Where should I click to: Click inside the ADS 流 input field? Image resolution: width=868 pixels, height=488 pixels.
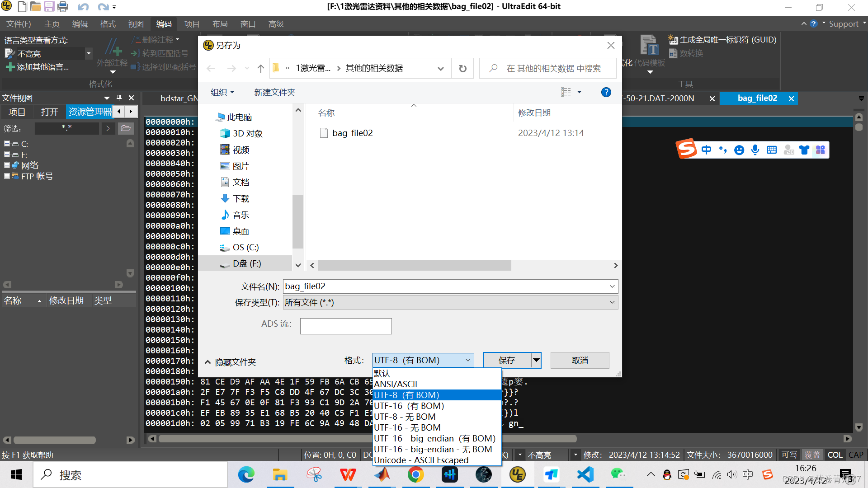[x=346, y=326]
